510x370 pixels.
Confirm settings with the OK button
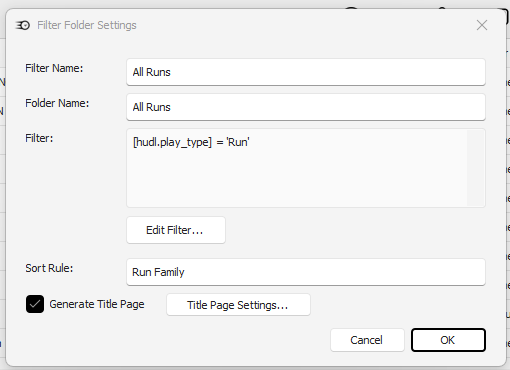click(448, 340)
